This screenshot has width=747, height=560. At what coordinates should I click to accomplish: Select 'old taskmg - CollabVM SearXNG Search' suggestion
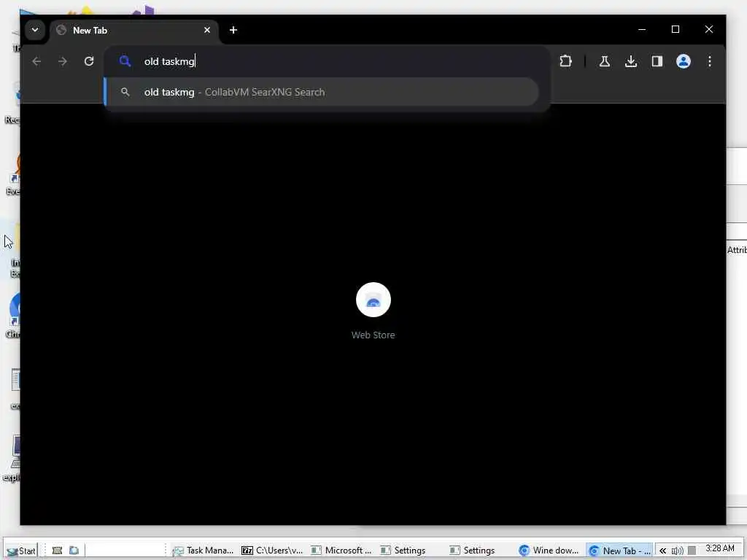322,92
